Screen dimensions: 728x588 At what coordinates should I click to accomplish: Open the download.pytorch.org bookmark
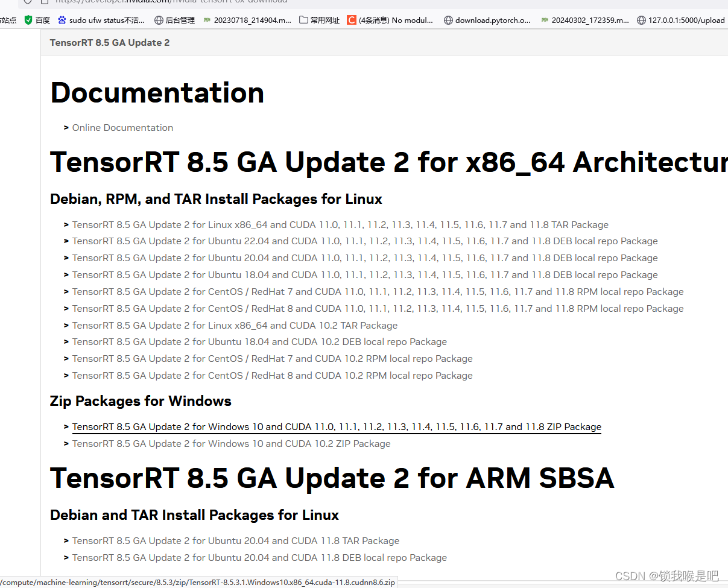coord(487,20)
